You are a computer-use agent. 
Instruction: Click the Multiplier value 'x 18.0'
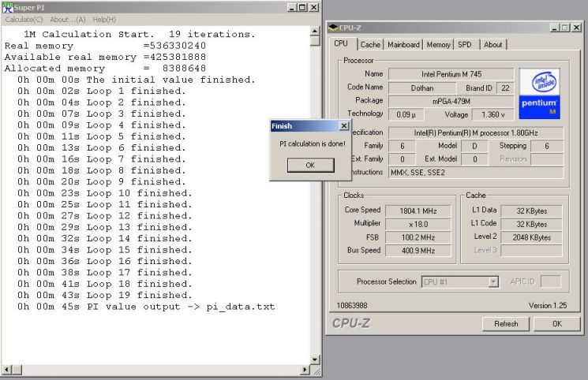[x=418, y=224]
